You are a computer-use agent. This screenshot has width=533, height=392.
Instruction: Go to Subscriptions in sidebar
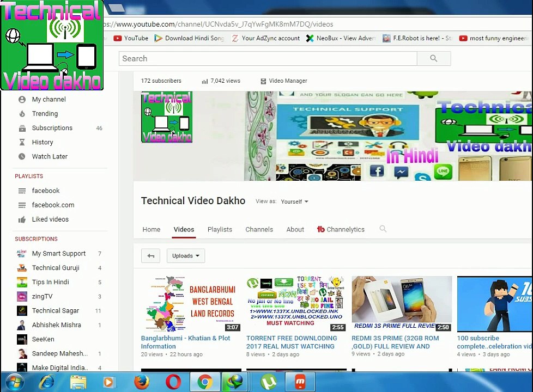52,128
